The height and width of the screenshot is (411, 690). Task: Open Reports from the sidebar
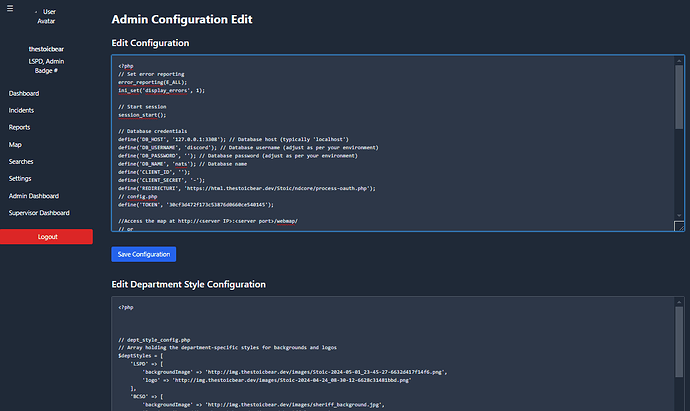[19, 127]
